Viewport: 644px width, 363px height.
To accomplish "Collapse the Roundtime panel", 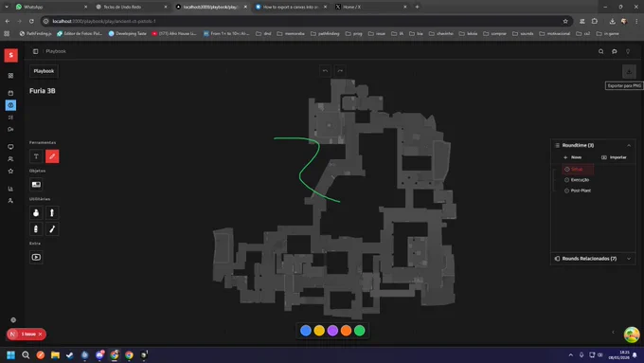I will coord(629,145).
